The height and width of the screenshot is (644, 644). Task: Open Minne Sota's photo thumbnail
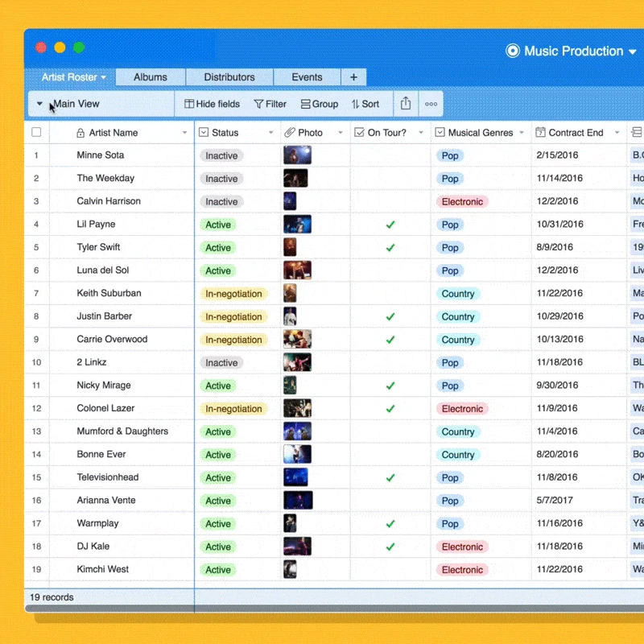[x=297, y=155]
